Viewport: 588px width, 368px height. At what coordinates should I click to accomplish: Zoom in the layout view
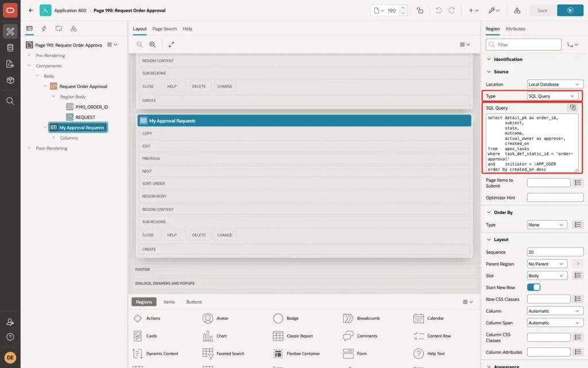153,44
